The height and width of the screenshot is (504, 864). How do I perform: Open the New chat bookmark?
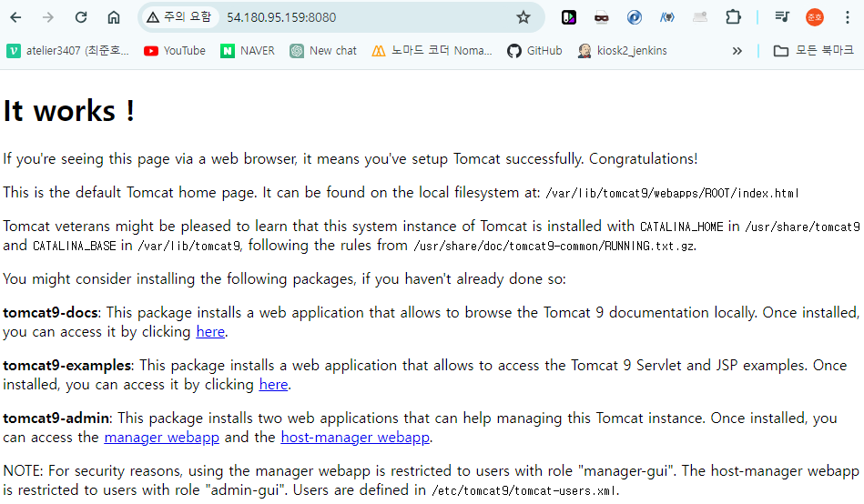coord(323,51)
